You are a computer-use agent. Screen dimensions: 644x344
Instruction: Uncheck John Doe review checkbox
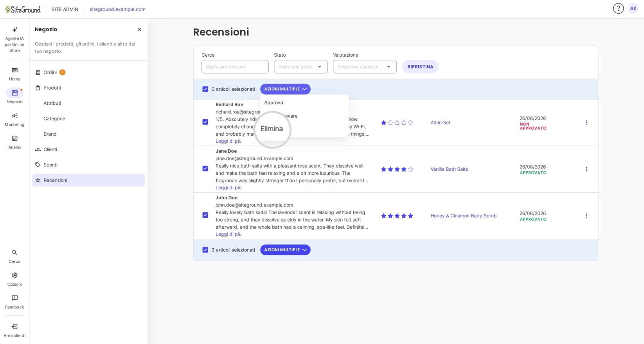(x=205, y=215)
